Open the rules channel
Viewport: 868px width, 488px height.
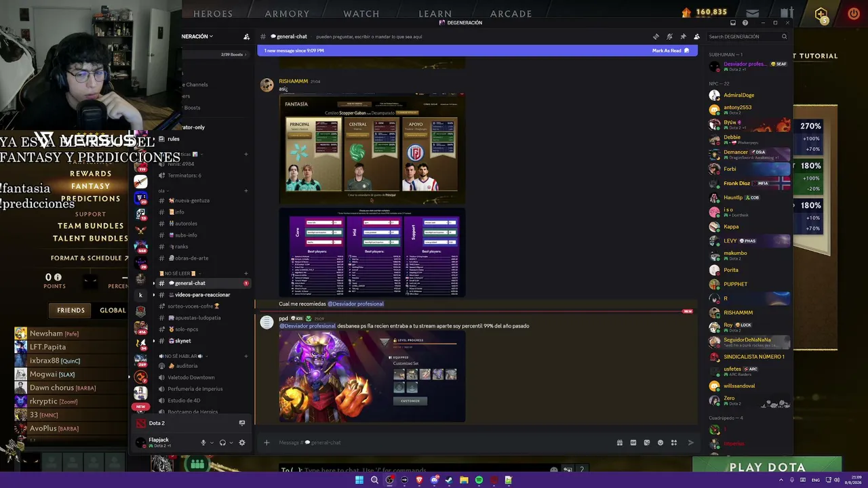tap(174, 139)
